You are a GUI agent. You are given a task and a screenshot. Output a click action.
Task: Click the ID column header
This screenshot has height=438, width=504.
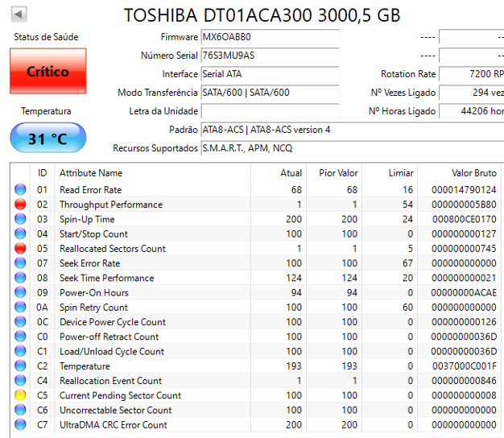(42, 173)
